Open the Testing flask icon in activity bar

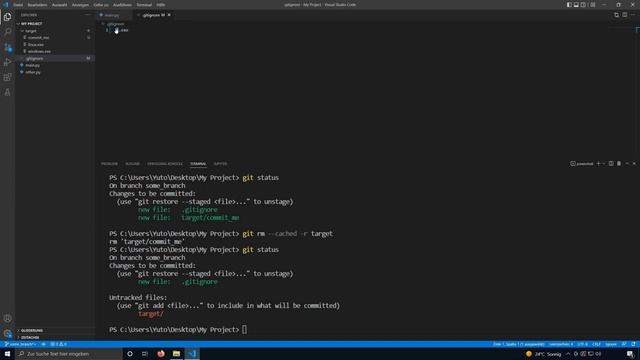click(7, 93)
